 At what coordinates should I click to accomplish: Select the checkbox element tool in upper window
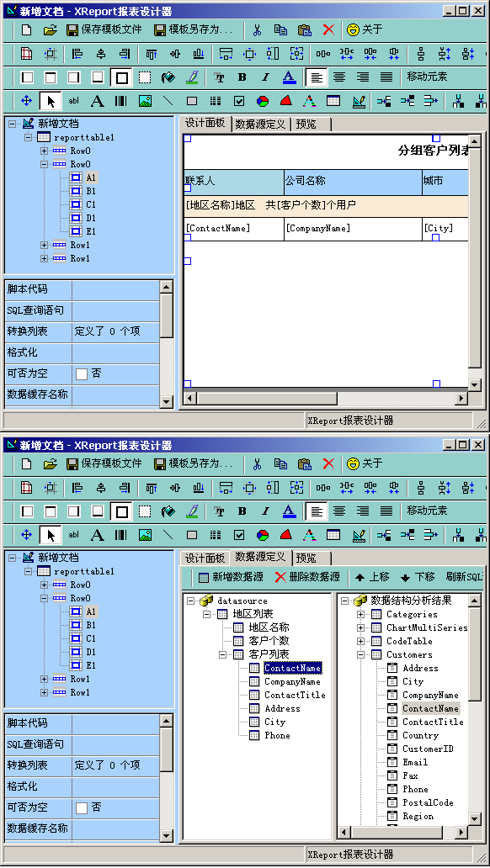(239, 101)
